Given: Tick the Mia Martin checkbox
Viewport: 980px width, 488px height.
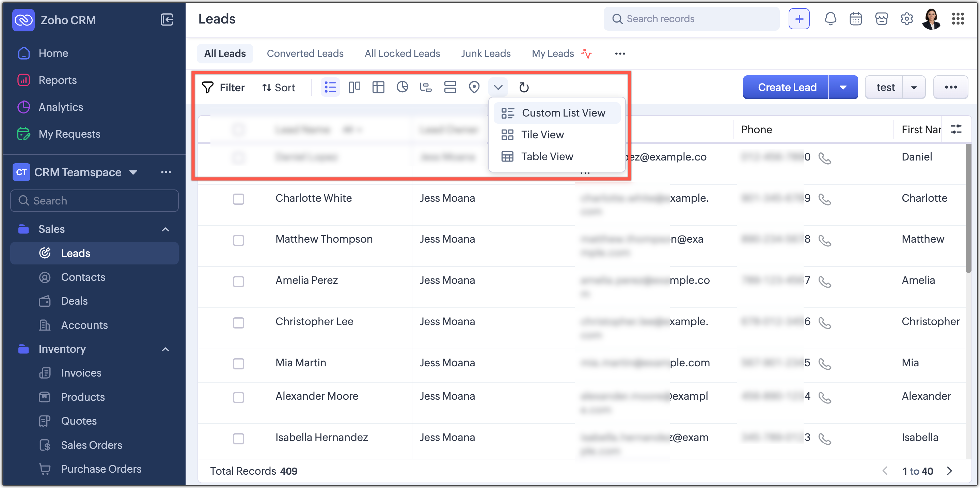Looking at the screenshot, I should point(238,364).
